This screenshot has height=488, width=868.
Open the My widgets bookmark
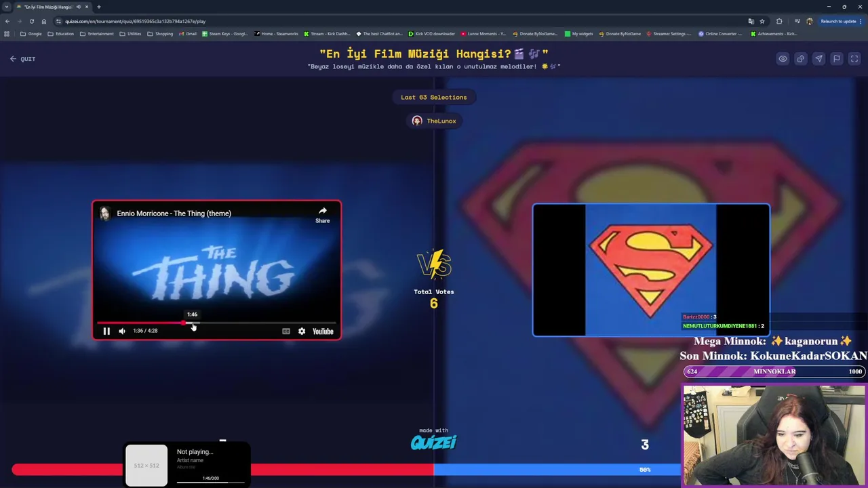click(578, 34)
